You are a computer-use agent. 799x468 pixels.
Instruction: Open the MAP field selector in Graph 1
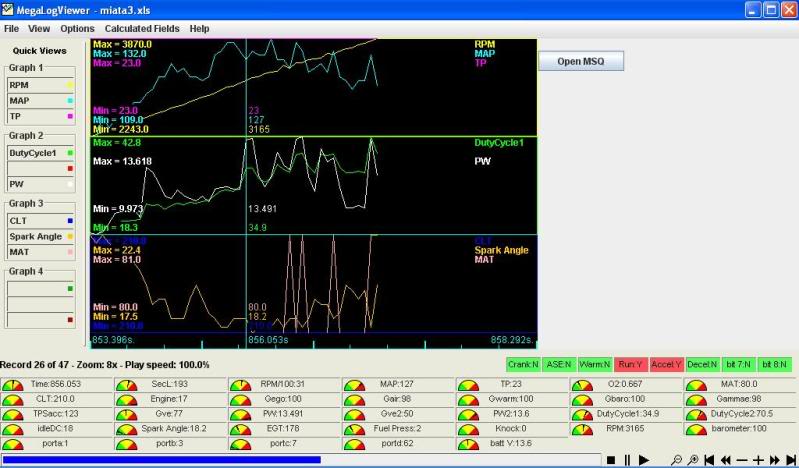tap(41, 101)
